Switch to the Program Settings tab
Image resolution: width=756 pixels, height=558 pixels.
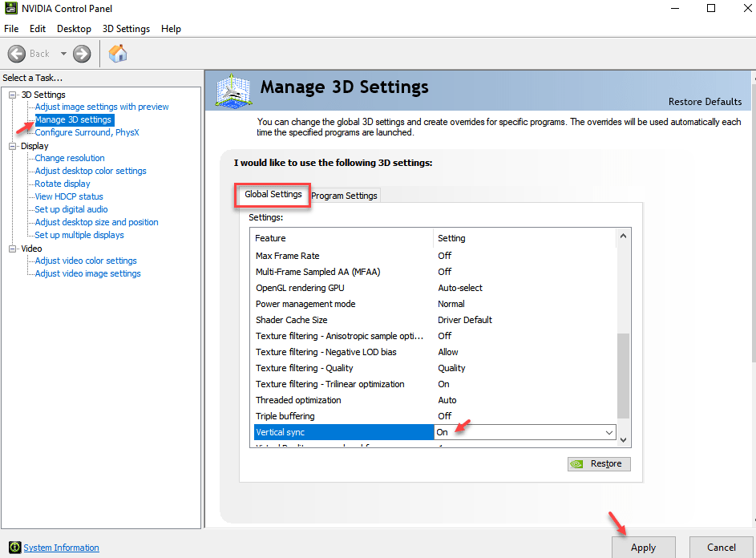(345, 195)
